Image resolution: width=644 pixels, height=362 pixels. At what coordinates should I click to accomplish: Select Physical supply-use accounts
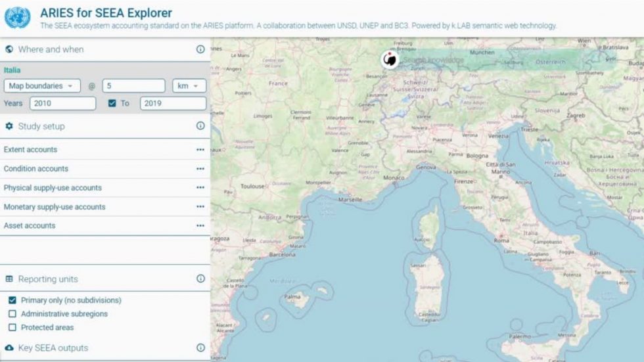point(53,188)
